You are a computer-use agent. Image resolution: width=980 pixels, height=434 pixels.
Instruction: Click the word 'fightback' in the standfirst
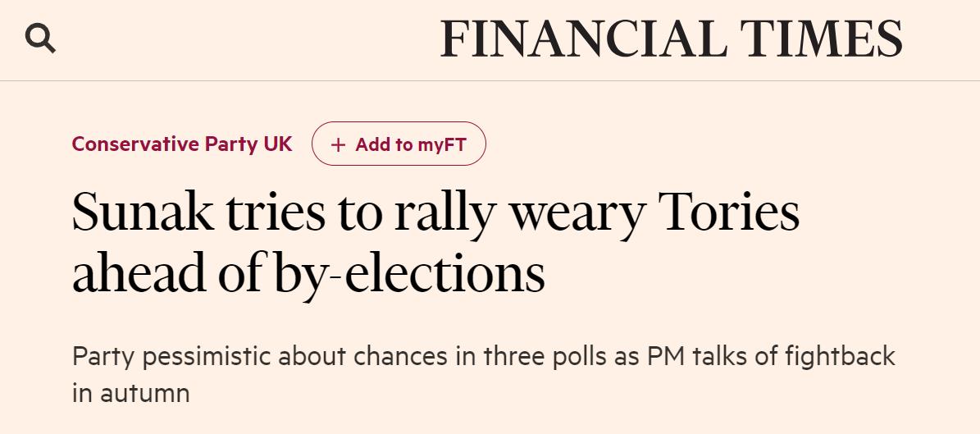(840, 357)
